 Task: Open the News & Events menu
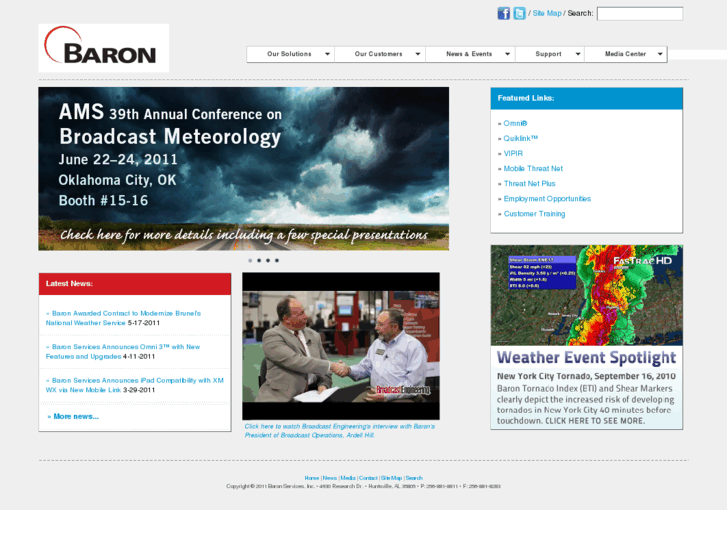tap(471, 54)
